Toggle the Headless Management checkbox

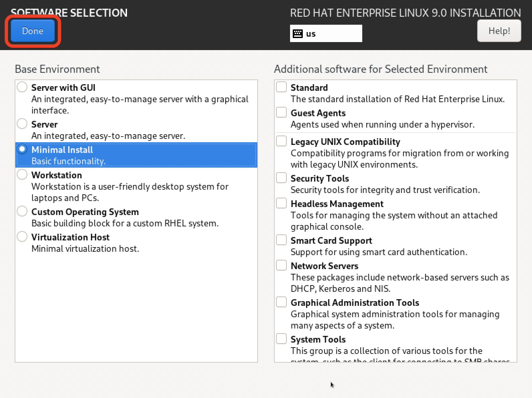pyautogui.click(x=281, y=203)
